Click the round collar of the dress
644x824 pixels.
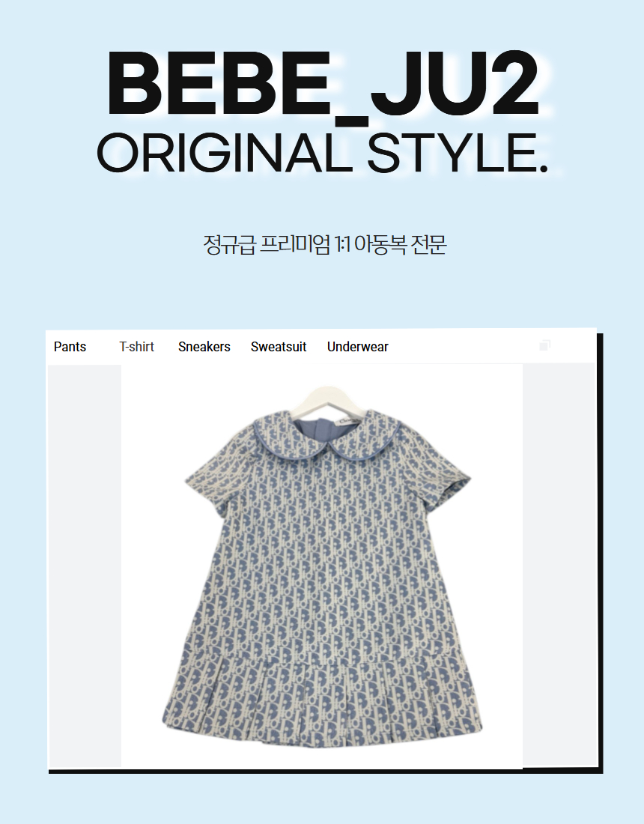point(327,437)
